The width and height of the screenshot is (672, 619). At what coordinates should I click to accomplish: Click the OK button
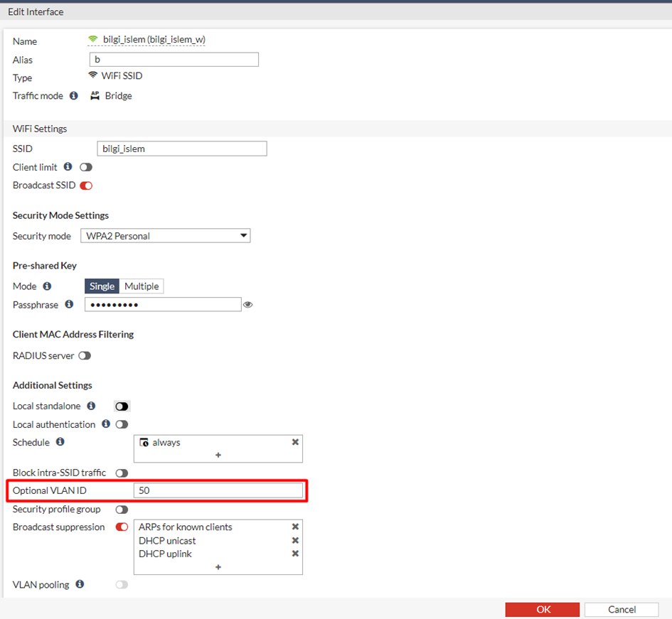[543, 610]
